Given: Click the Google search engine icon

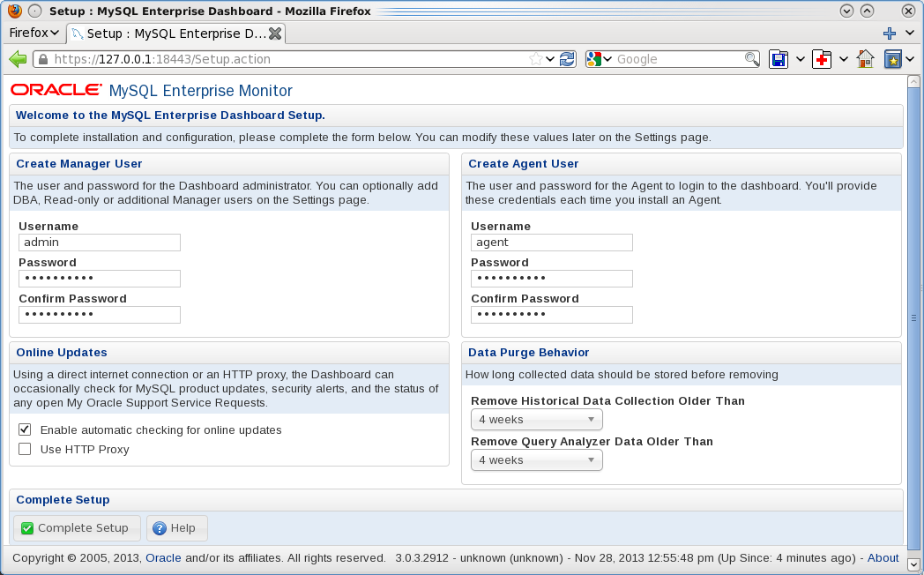Looking at the screenshot, I should point(594,59).
